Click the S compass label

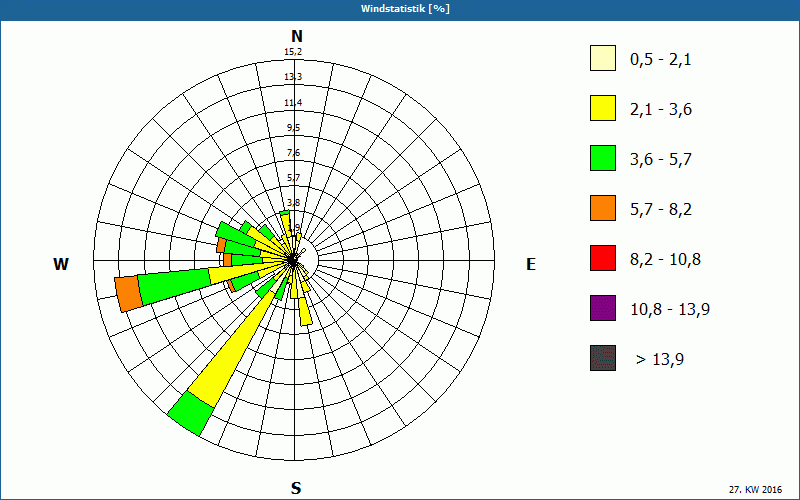[296, 488]
